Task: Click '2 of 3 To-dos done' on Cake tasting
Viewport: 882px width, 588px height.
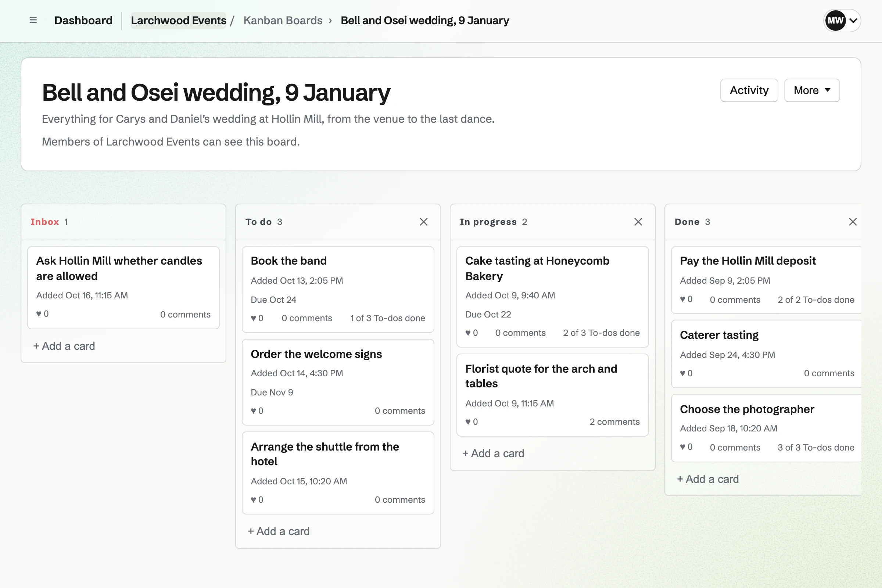Action: 601,333
